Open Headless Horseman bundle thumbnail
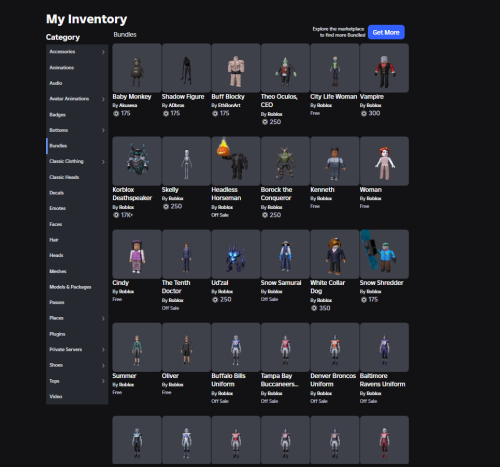The width and height of the screenshot is (500, 467). [236, 161]
